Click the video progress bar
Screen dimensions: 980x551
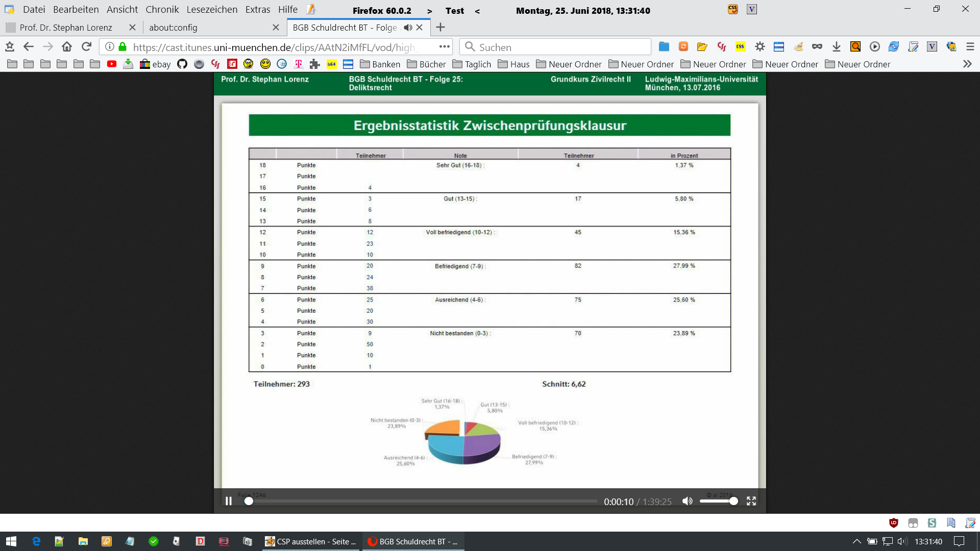coord(423,501)
